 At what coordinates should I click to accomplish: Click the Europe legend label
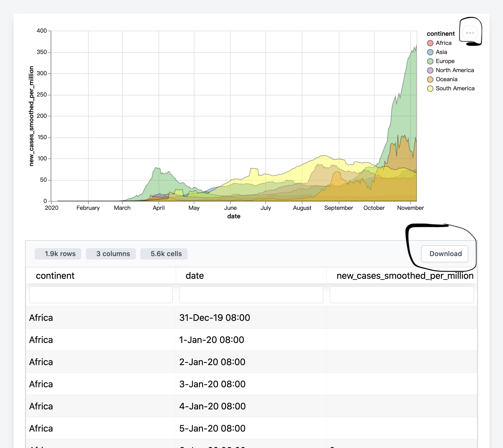[445, 61]
